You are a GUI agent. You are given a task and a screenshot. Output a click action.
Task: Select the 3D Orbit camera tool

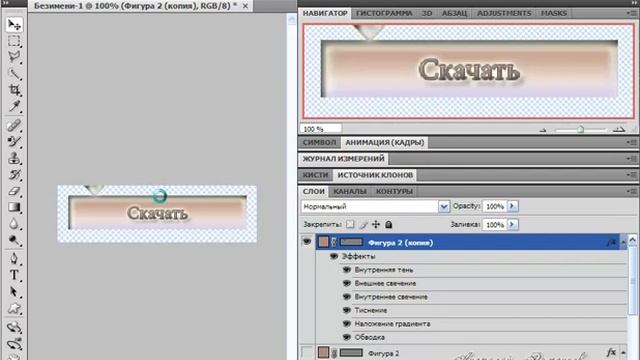click(14, 344)
